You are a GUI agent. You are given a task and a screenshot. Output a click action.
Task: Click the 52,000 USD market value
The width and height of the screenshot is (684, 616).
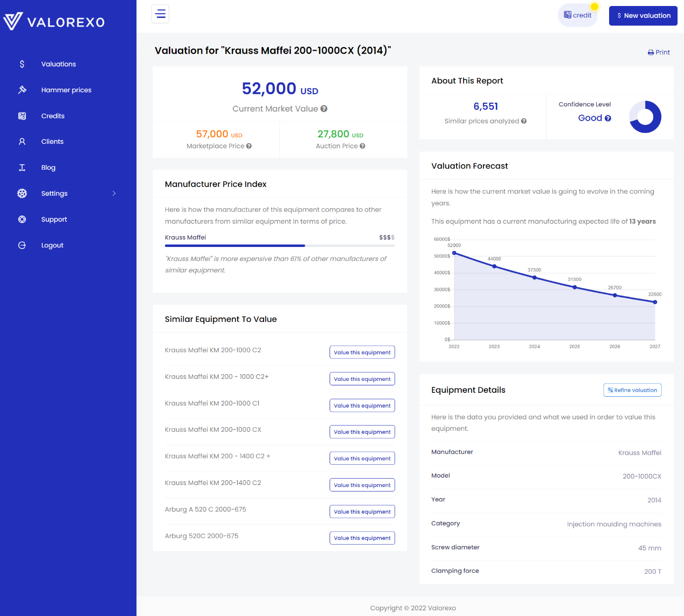280,89
